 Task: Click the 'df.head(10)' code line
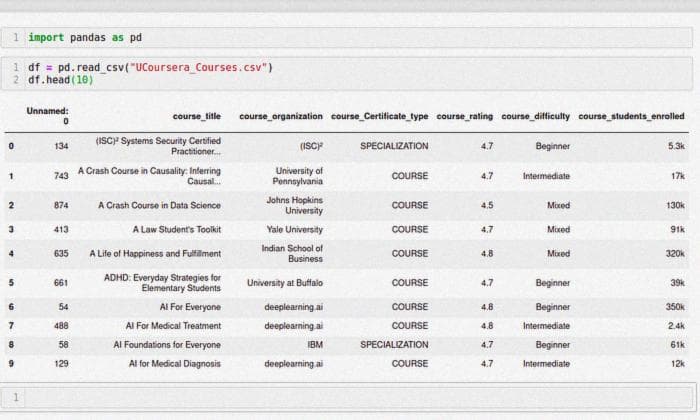pyautogui.click(x=61, y=80)
